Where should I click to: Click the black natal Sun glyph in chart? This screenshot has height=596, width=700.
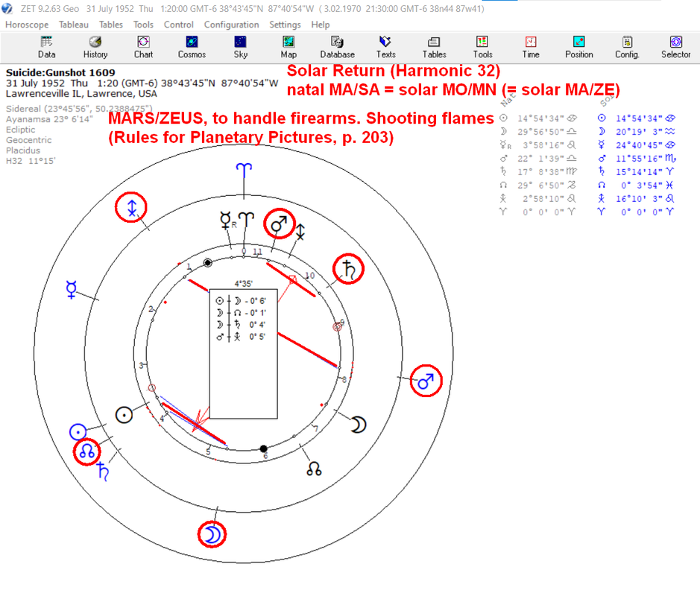(124, 415)
